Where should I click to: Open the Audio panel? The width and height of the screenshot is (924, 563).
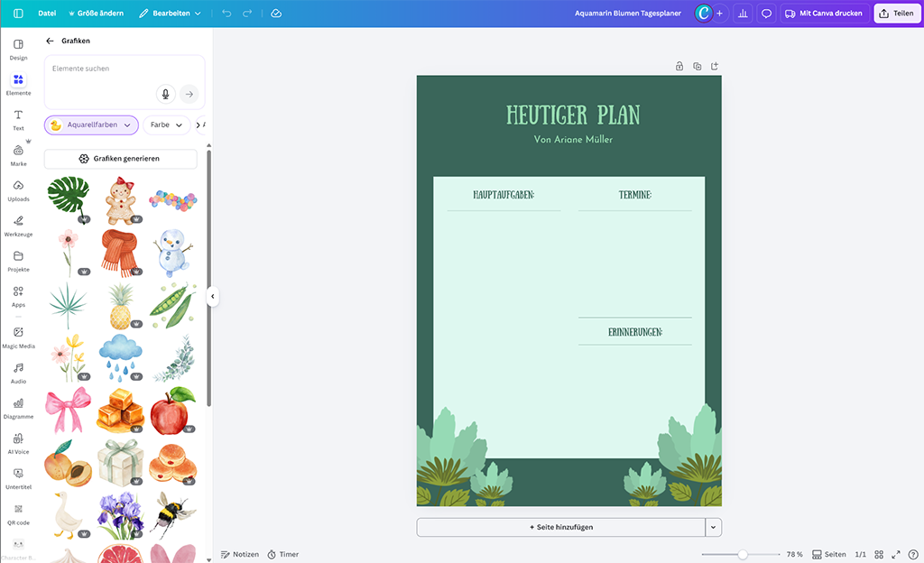click(18, 374)
